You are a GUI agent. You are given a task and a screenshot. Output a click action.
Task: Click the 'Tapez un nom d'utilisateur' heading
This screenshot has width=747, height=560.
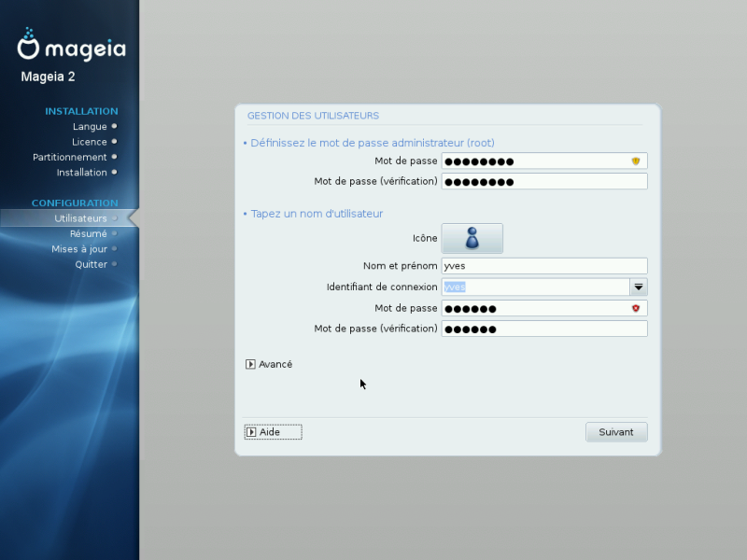(317, 214)
